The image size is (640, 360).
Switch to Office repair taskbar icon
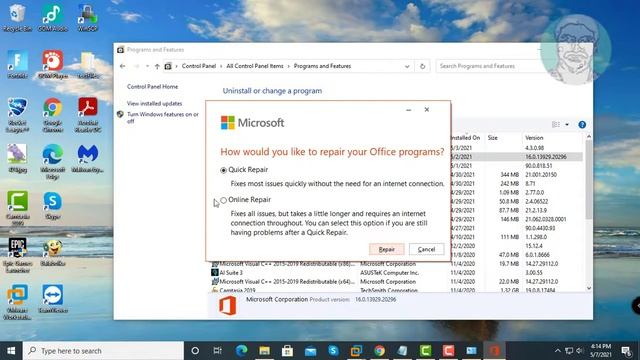(x=494, y=351)
